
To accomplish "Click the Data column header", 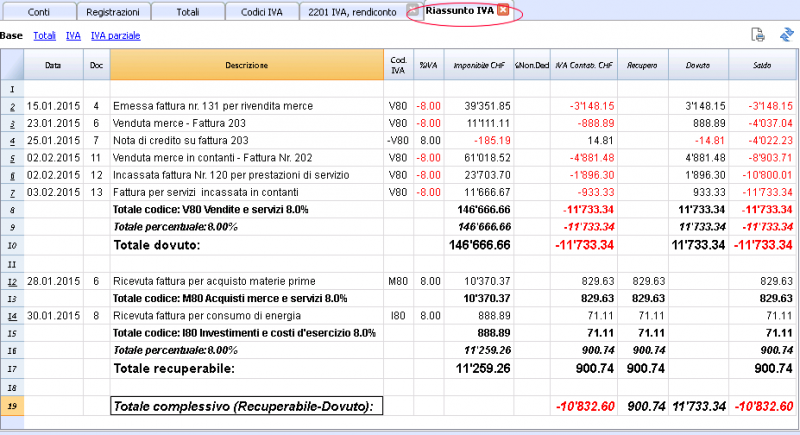I will pyautogui.click(x=53, y=65).
